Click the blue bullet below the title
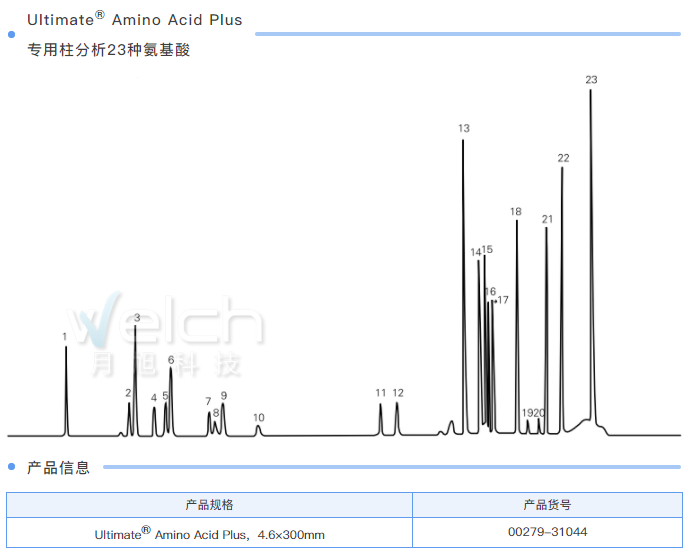 pos(11,35)
